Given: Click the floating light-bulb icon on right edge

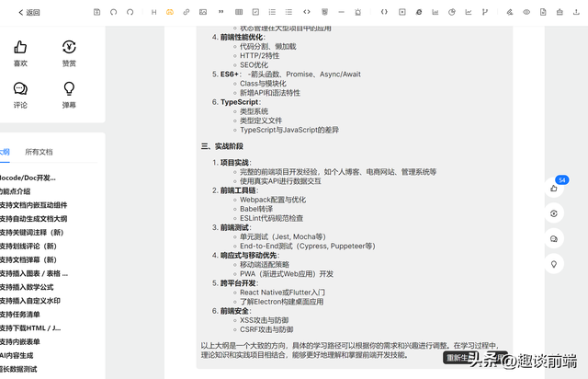Looking at the screenshot, I should (x=554, y=264).
